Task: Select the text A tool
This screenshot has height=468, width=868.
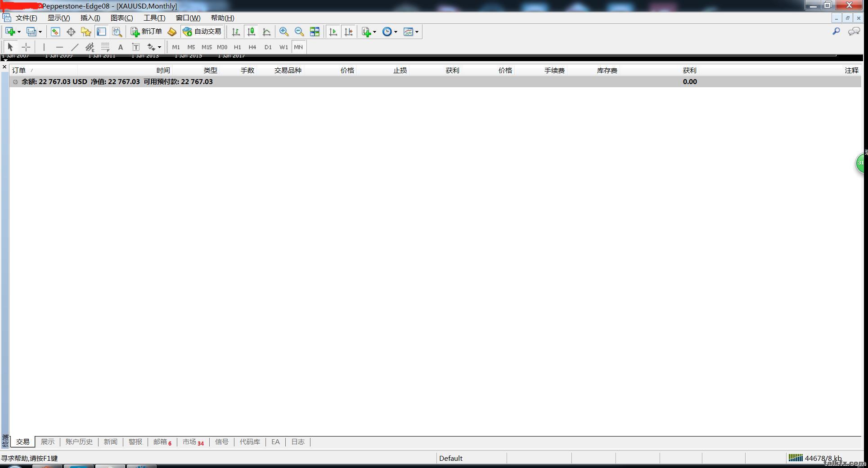Action: [x=120, y=47]
